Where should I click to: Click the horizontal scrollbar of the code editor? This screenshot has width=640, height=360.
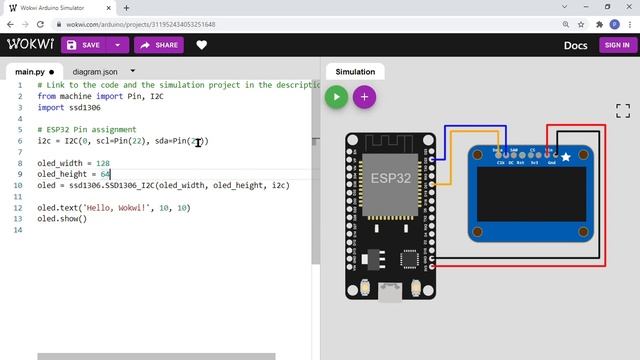(156, 357)
